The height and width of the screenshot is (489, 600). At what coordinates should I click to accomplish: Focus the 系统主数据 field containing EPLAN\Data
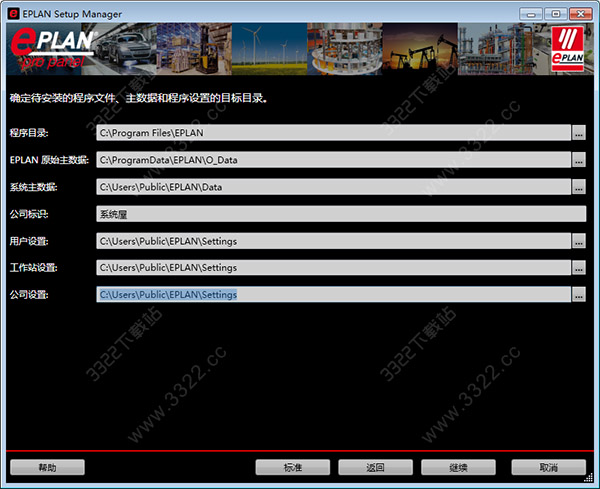coord(333,187)
